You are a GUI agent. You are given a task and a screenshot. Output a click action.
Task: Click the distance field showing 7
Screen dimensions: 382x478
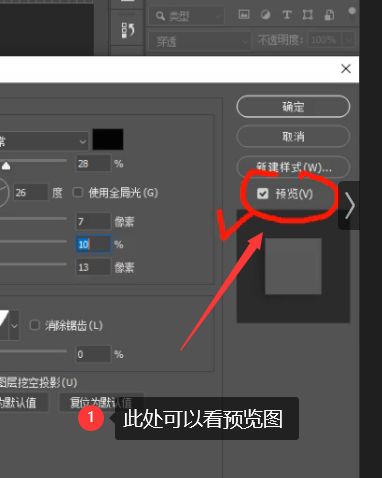(x=93, y=221)
